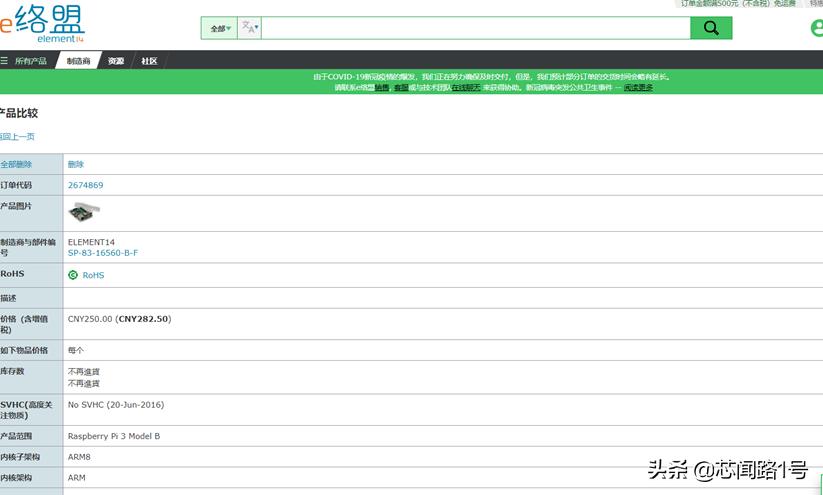Click the 内核子架构 row label
This screenshot has width=823, height=495.
click(x=20, y=457)
